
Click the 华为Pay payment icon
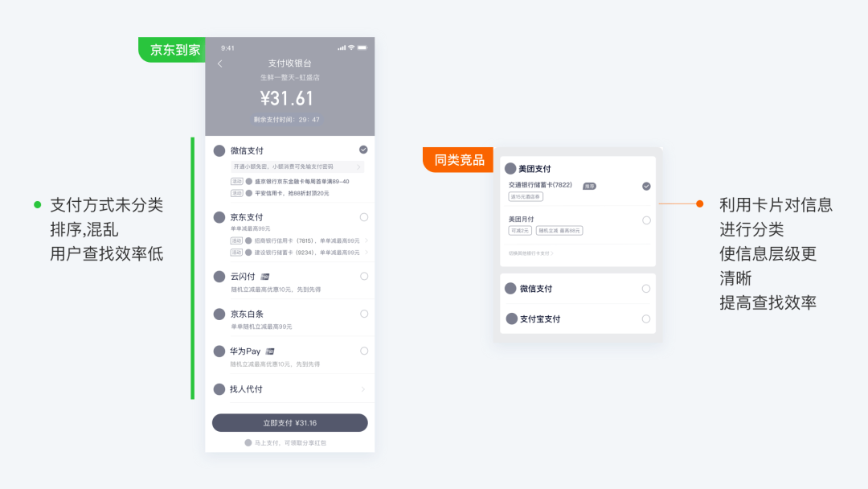(219, 351)
